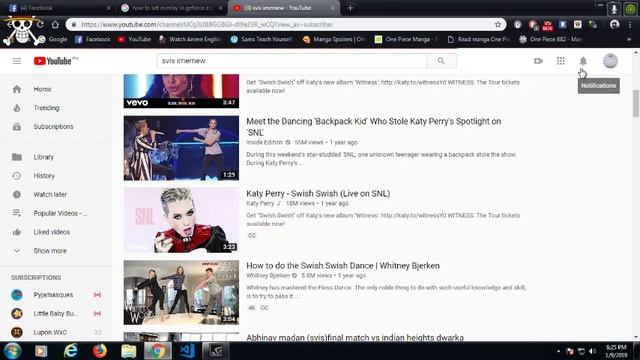
Task: Open the YouTube apps grid icon
Action: coord(560,61)
